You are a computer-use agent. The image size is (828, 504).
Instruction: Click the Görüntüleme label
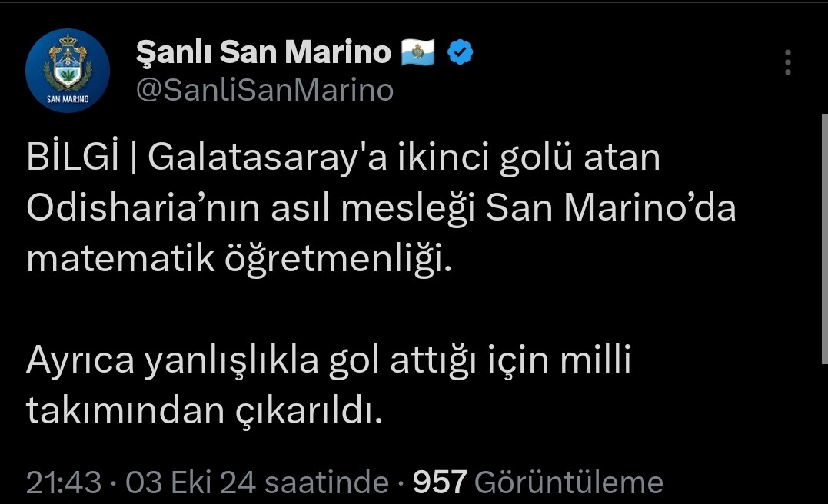(x=569, y=482)
